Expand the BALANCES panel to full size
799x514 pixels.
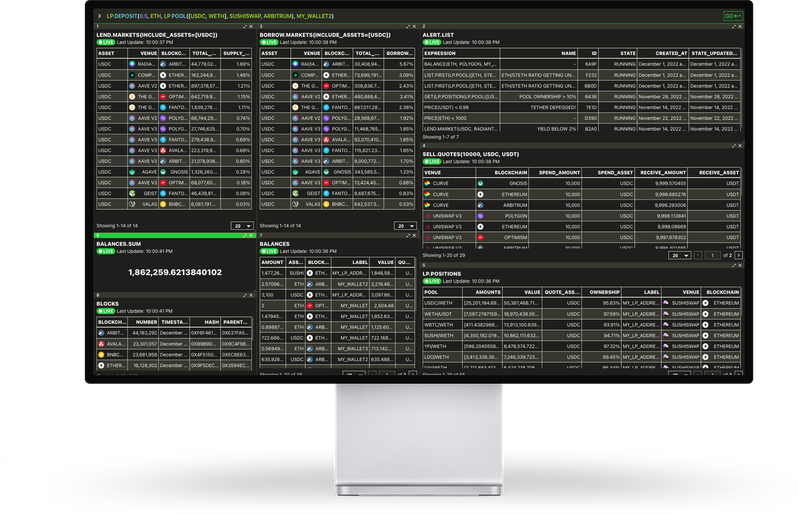[408, 235]
